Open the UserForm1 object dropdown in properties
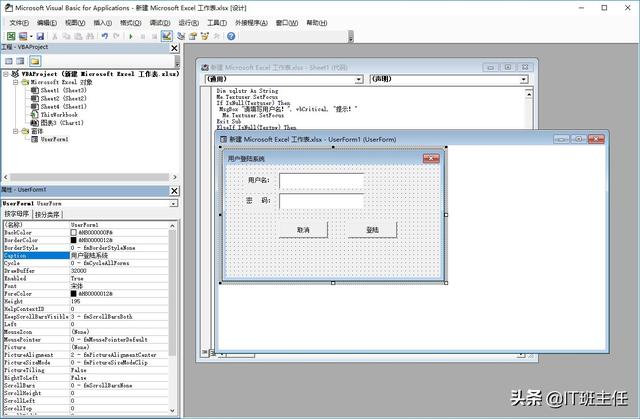640x419 pixels. pos(170,202)
